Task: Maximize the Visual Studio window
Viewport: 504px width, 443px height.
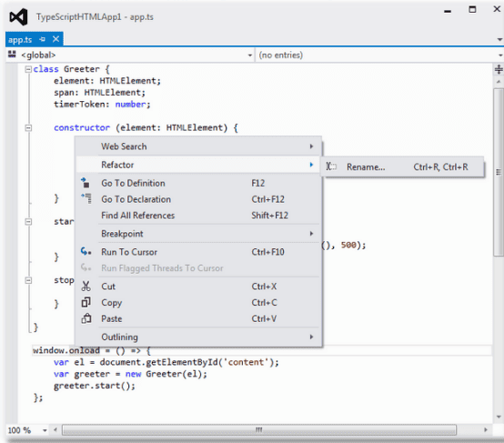Action: point(472,10)
